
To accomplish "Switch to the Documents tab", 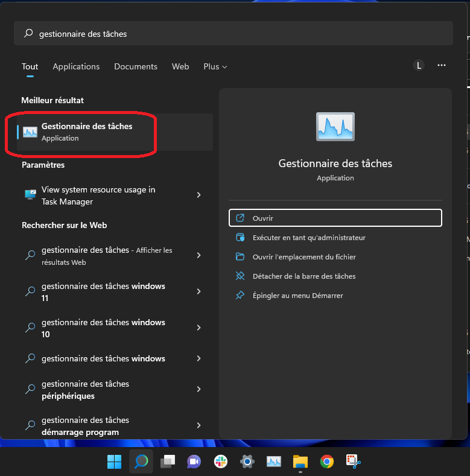I will pos(136,66).
